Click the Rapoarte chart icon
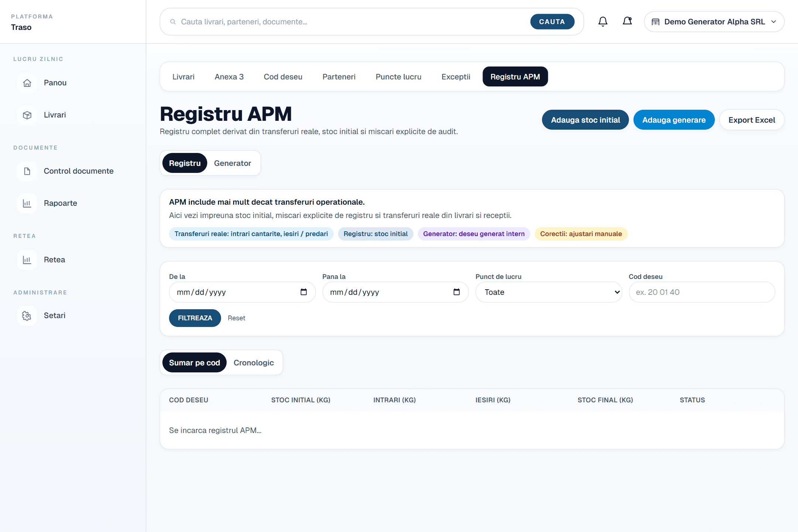 tap(27, 203)
